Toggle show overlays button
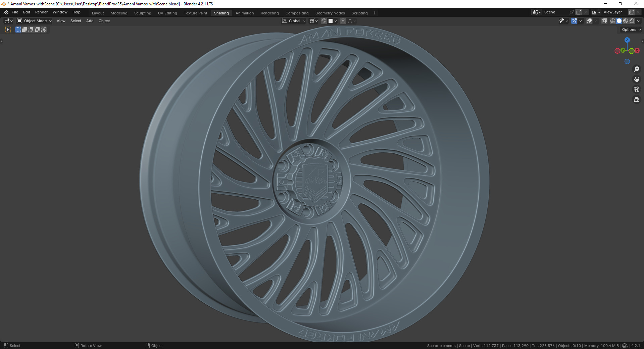644x349 pixels. coord(589,21)
